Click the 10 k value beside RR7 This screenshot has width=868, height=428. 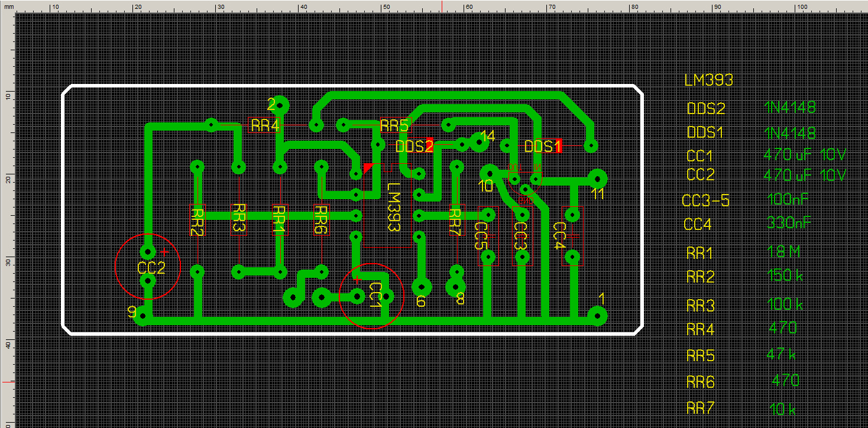(x=782, y=408)
